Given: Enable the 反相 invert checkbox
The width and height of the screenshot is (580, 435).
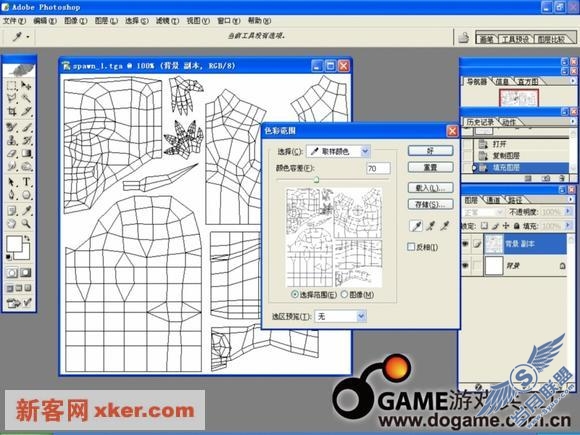Looking at the screenshot, I should pyautogui.click(x=411, y=247).
